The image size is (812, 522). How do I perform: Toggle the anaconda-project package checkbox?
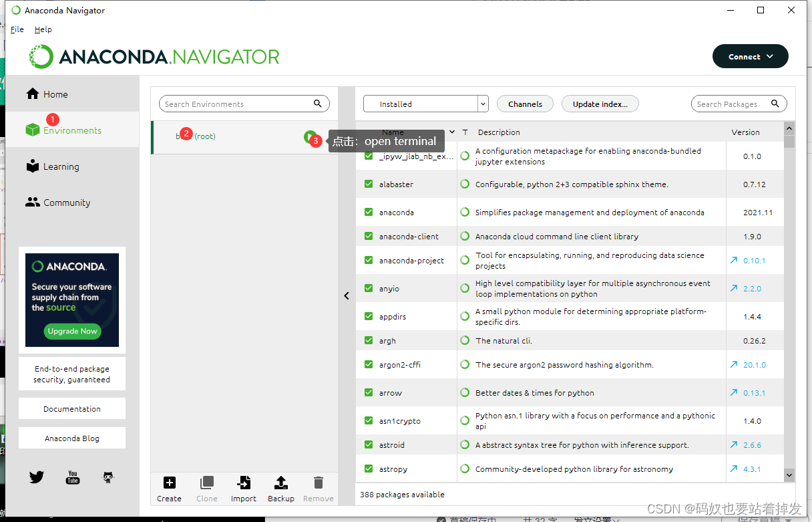pos(369,260)
